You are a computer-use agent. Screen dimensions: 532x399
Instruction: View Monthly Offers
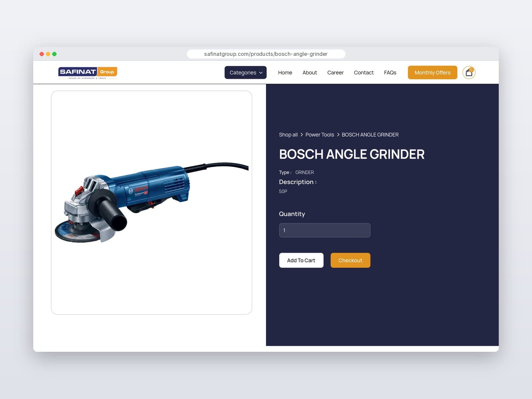(x=432, y=72)
